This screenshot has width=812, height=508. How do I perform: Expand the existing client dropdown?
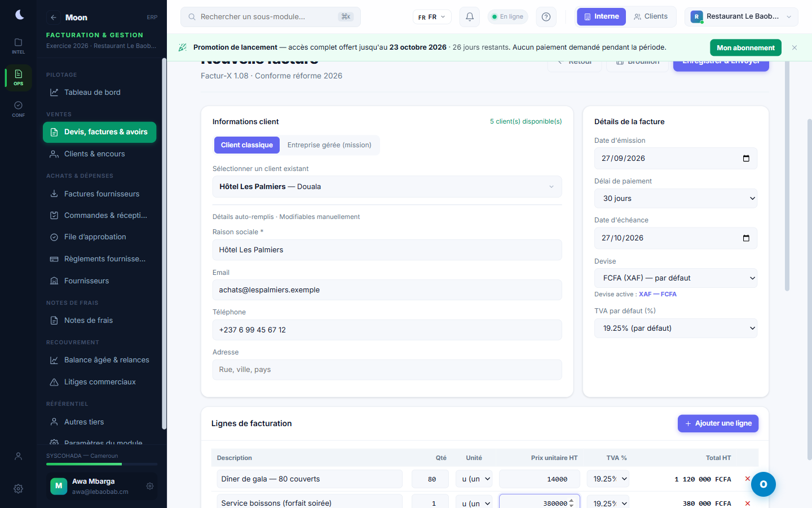387,187
